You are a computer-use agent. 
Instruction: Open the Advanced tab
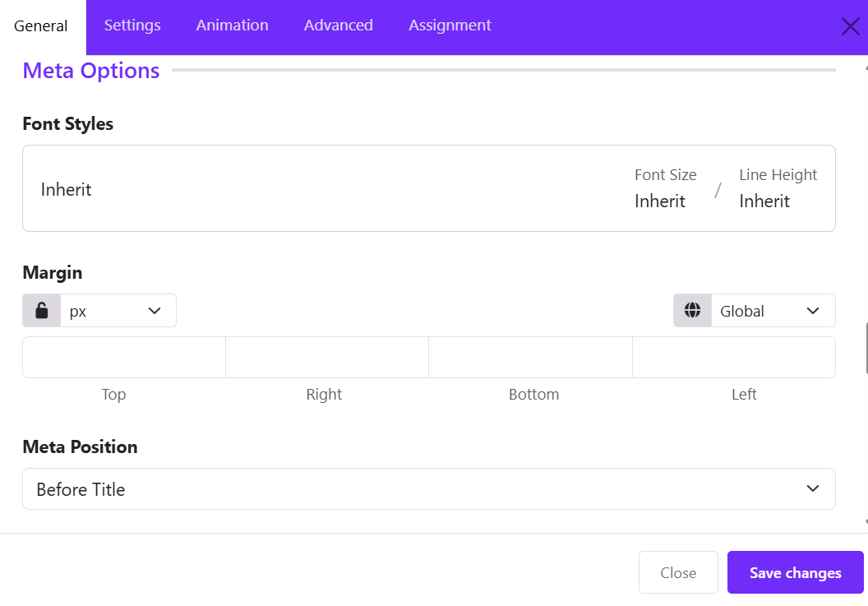[x=338, y=25]
